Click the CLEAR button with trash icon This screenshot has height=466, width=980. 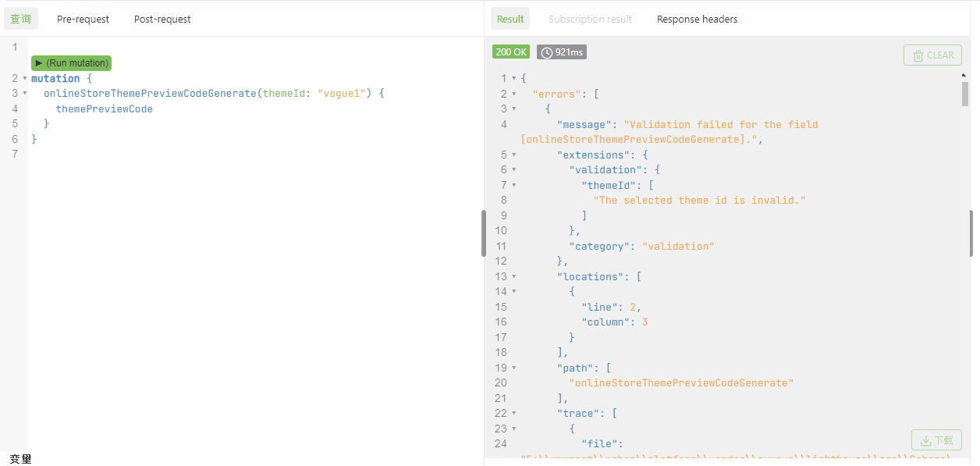[932, 55]
